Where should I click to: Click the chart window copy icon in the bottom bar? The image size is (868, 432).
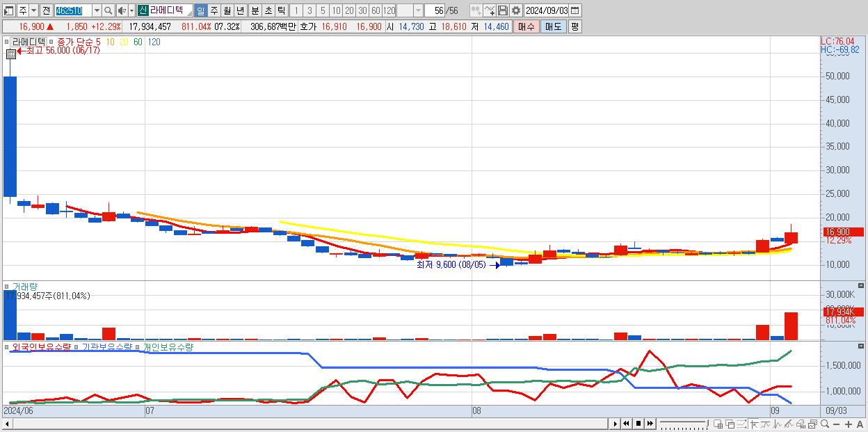(812, 424)
